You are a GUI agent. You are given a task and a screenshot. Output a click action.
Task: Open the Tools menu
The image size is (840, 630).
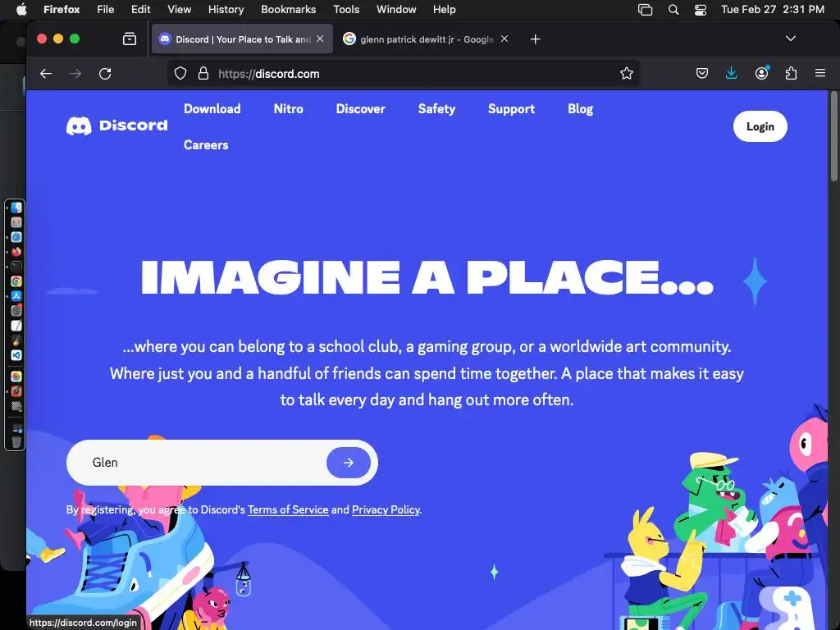pyautogui.click(x=346, y=10)
